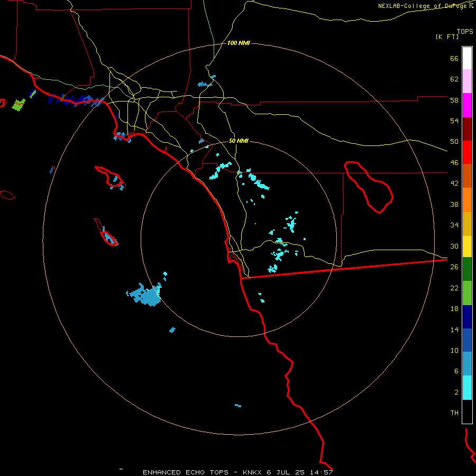
Task: Click the yellow legend swatch
Action: pos(467,246)
